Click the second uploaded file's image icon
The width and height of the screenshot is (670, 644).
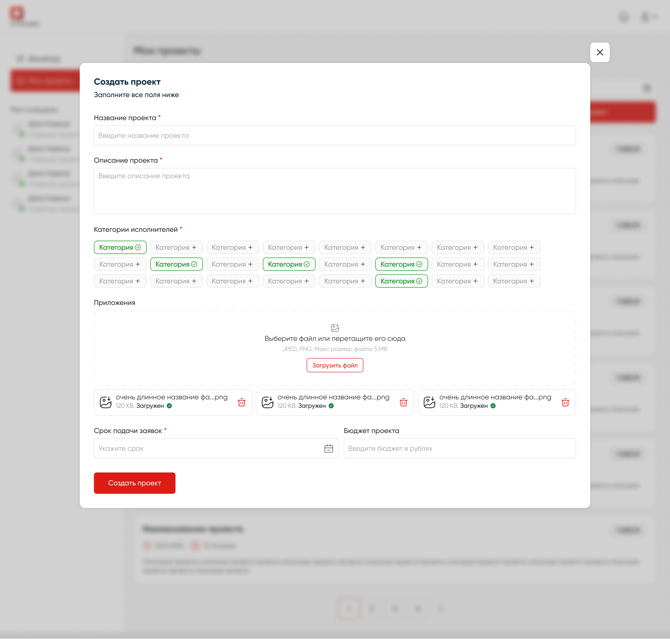click(x=267, y=402)
